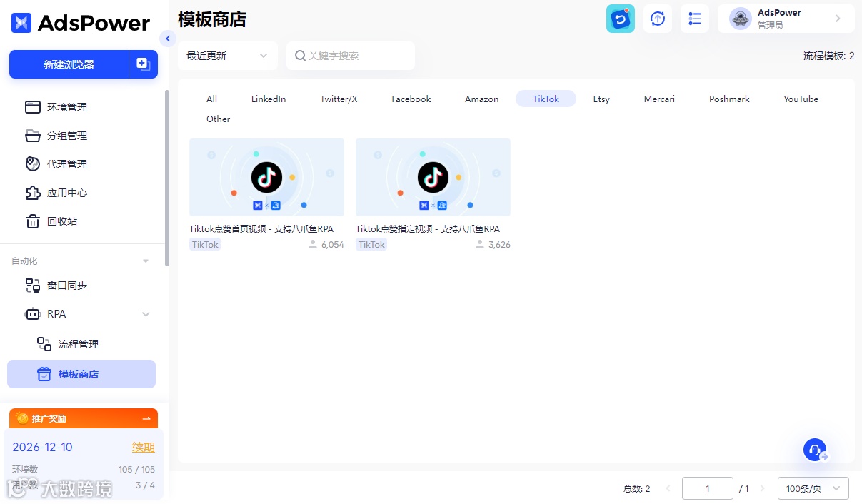Click the sync refresh icon in header

[657, 19]
